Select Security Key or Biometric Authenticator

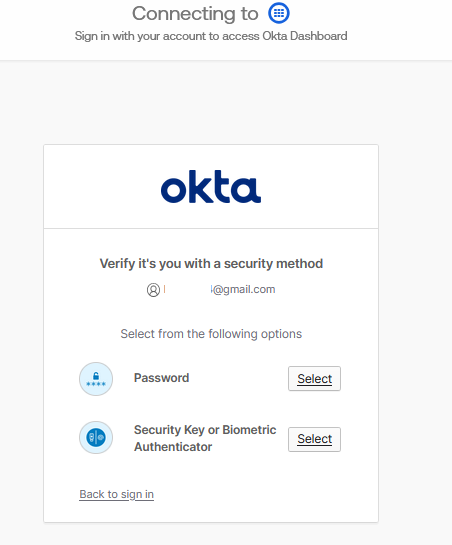[314, 439]
